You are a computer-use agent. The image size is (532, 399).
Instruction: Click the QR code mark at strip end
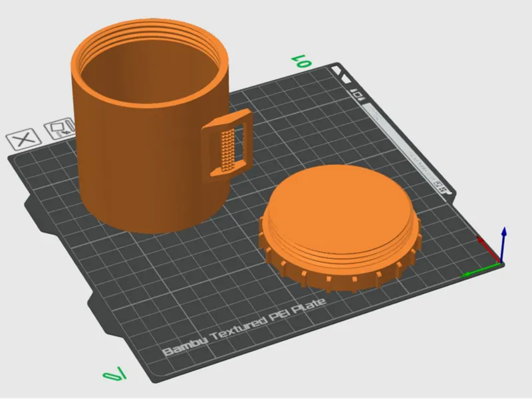pyautogui.click(x=441, y=186)
